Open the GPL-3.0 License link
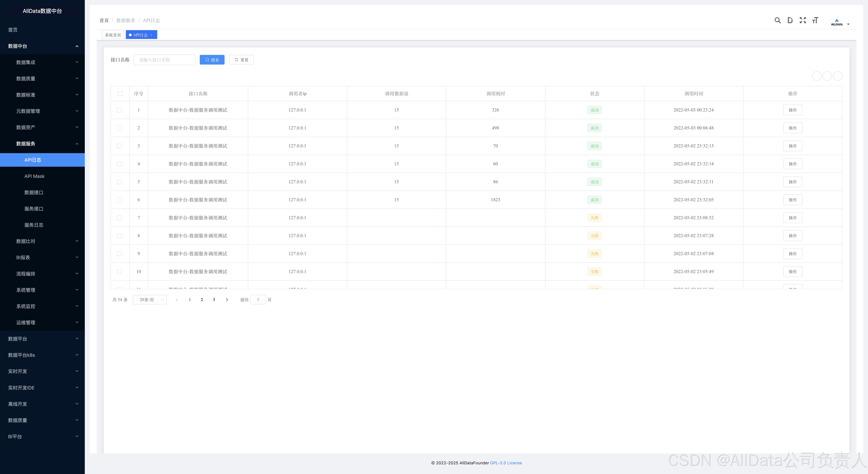Viewport: 868px width, 474px height. click(x=506, y=463)
